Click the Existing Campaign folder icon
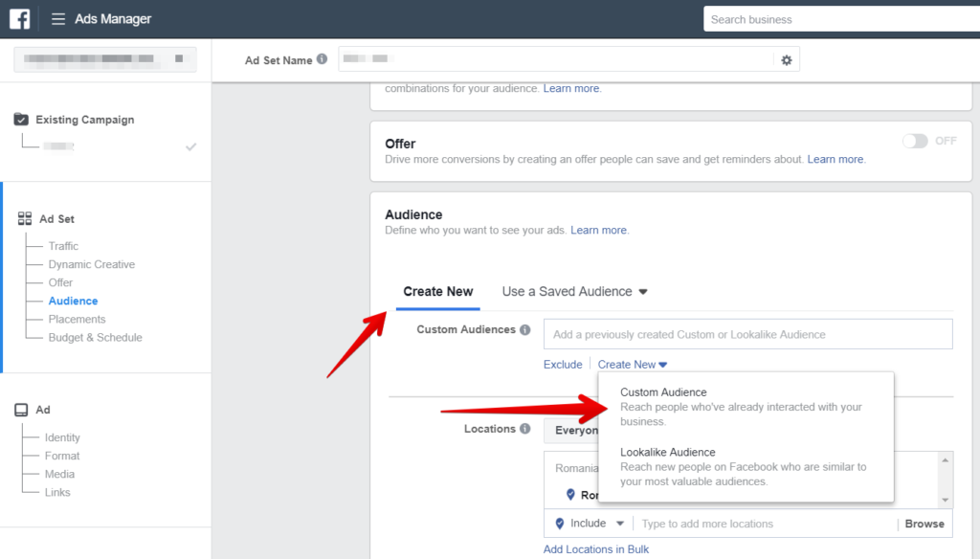Image resolution: width=980 pixels, height=559 pixels. coord(21,119)
